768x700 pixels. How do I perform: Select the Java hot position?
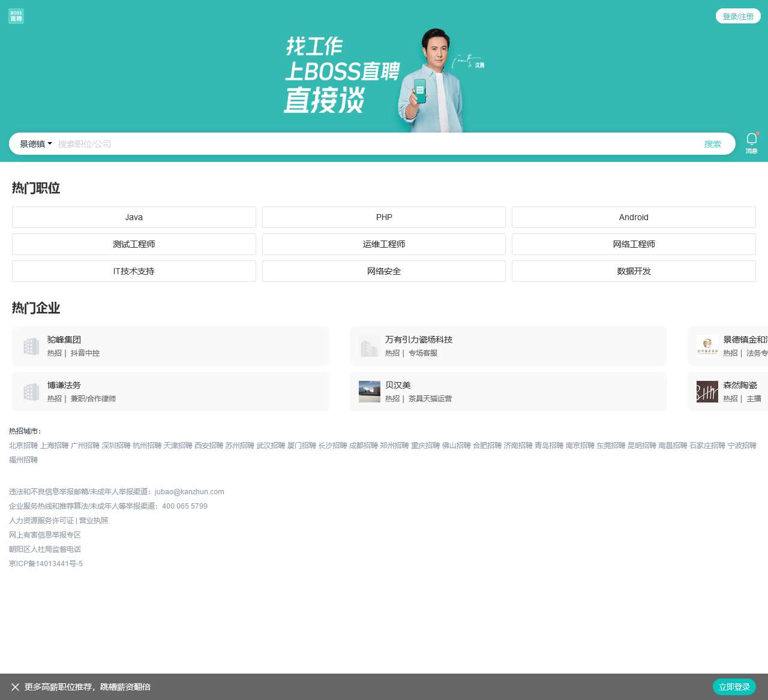coord(134,217)
